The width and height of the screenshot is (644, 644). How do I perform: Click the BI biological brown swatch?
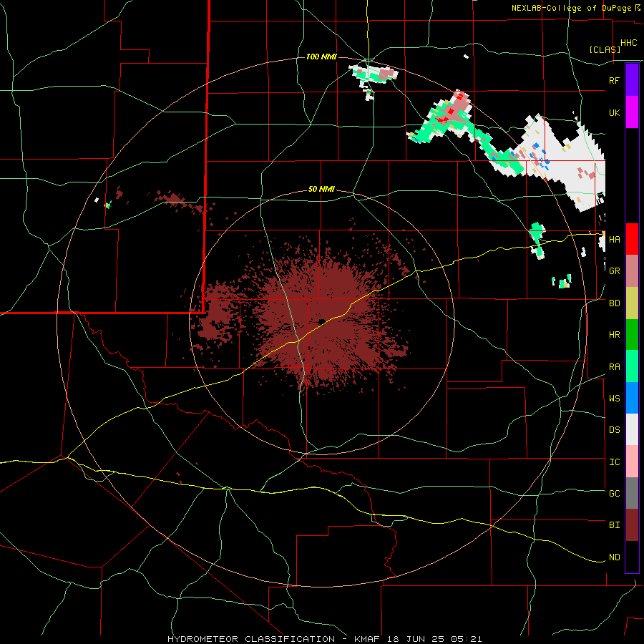[632, 525]
